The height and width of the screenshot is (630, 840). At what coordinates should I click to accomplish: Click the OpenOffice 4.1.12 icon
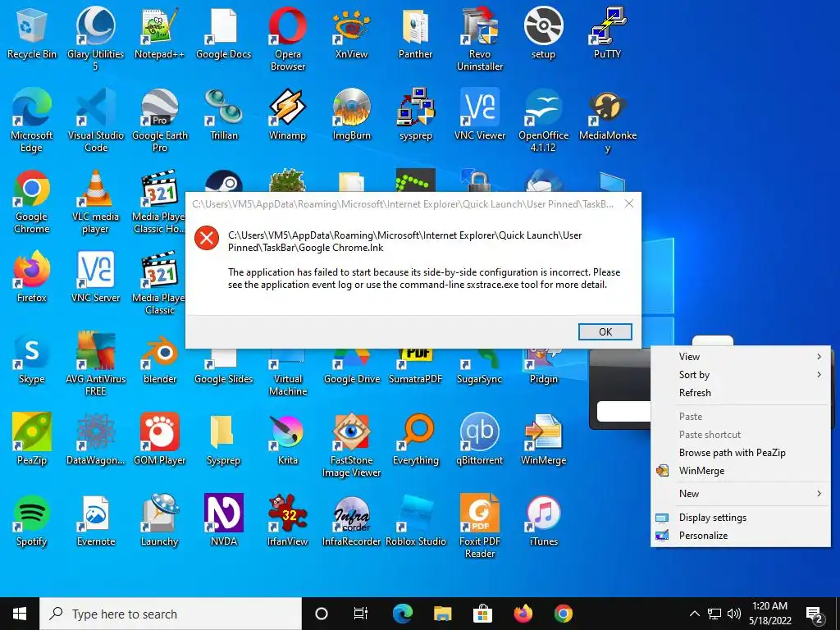point(543,120)
